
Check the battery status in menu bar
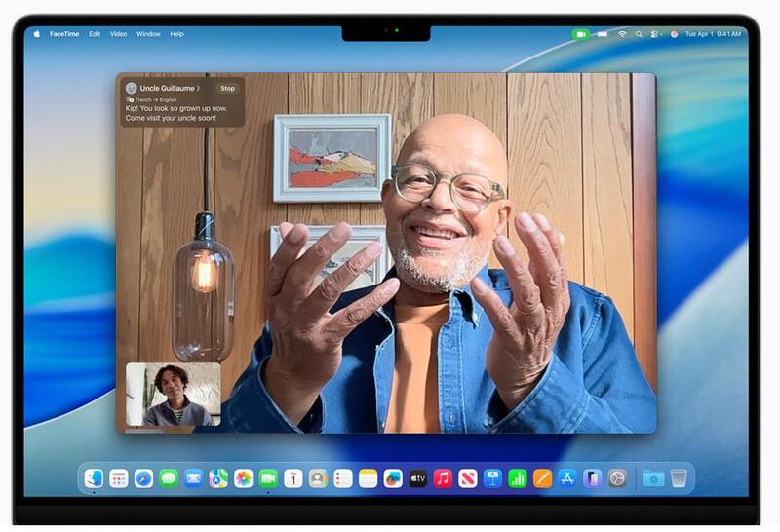coord(603,34)
